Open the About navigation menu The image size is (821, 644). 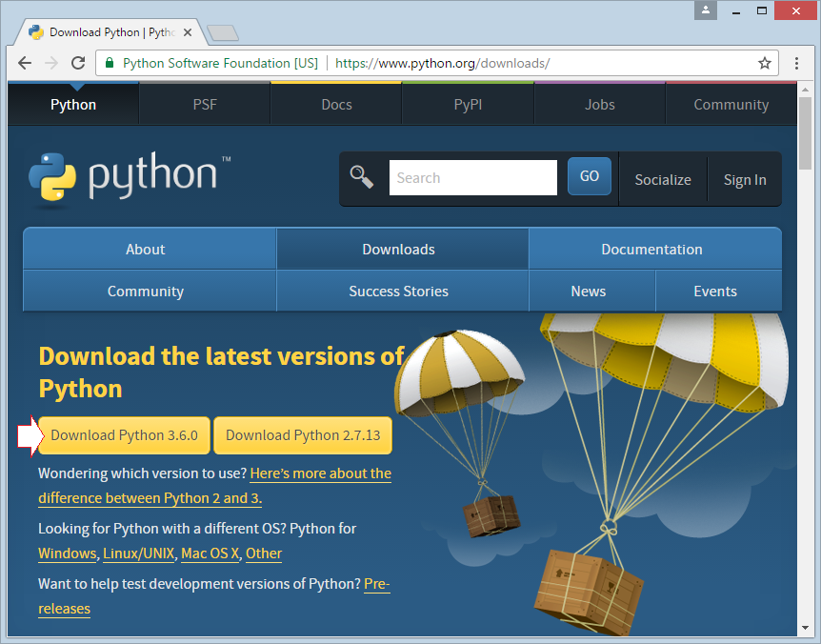150,249
